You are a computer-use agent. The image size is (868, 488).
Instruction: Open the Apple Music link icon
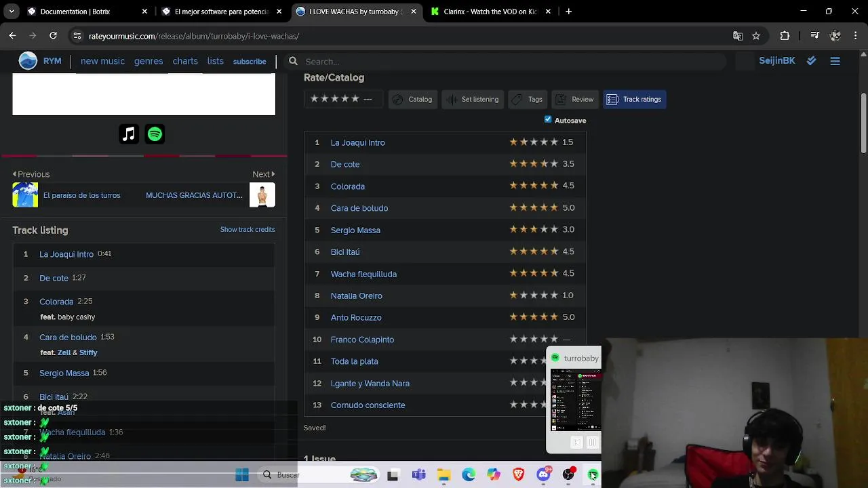click(x=129, y=134)
